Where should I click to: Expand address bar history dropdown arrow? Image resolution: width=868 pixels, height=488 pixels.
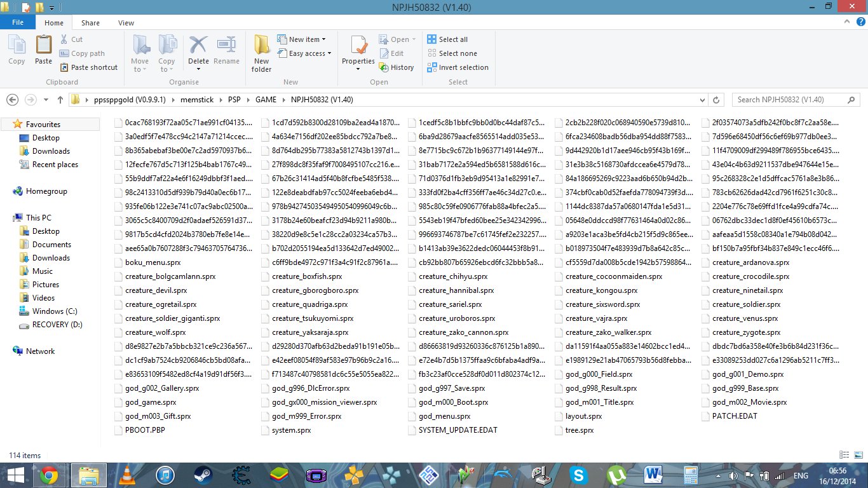click(x=702, y=100)
